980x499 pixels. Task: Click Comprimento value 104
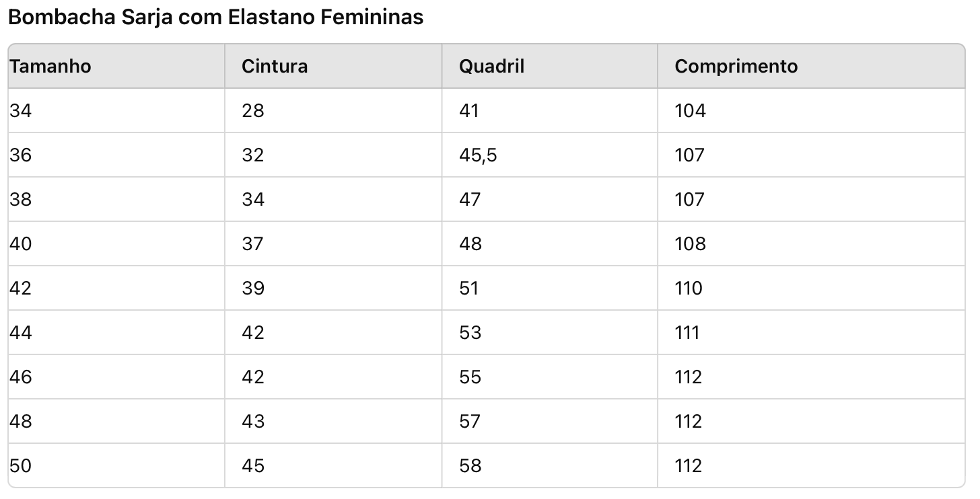point(691,110)
